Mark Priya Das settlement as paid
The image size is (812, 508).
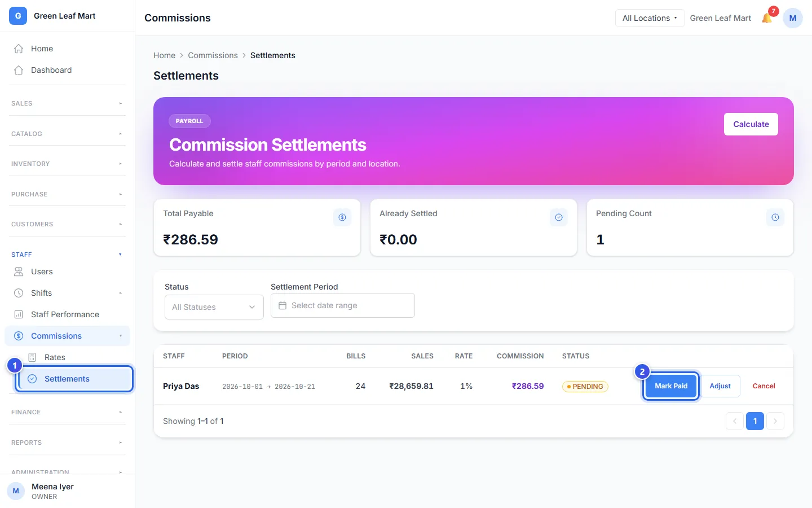pyautogui.click(x=671, y=386)
